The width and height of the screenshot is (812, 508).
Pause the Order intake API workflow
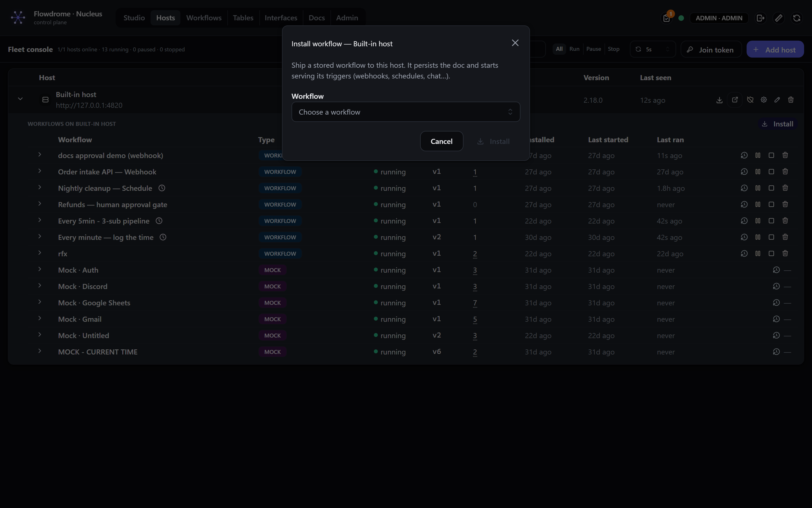tap(758, 172)
